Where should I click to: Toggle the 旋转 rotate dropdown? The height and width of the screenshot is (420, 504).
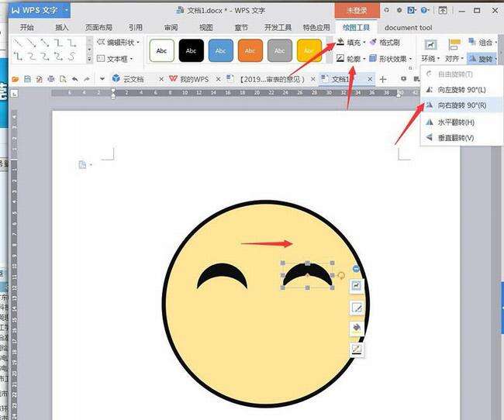click(483, 59)
